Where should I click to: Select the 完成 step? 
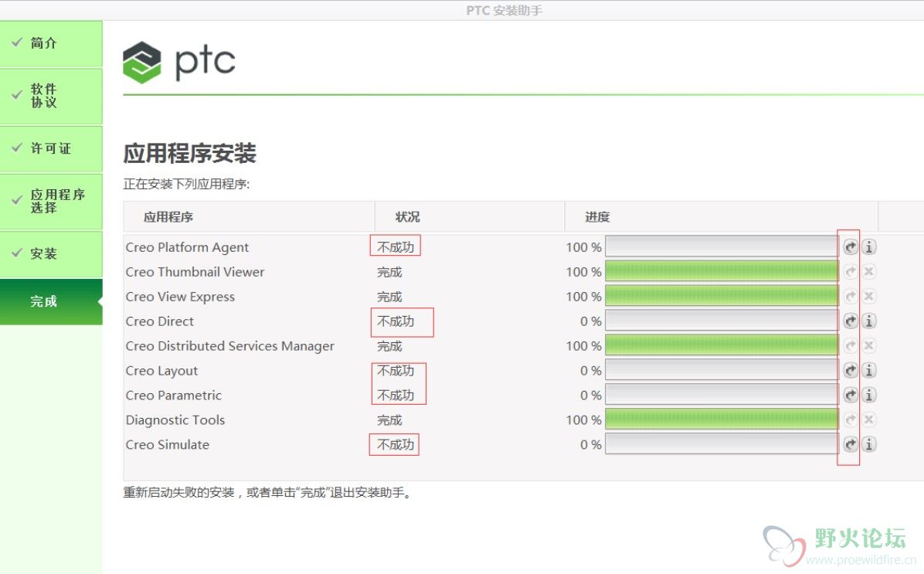point(51,302)
